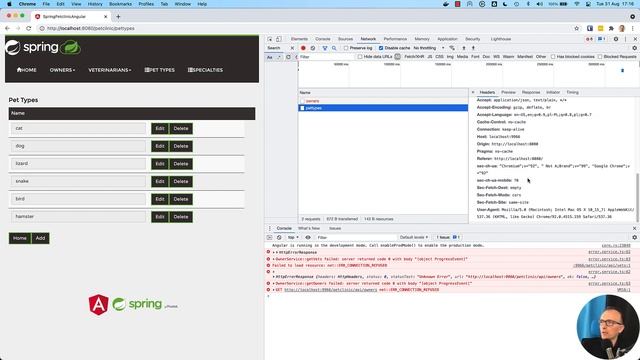The height and width of the screenshot is (360, 640).
Task: Expand the Veterinarians navigation dropdown
Action: pyautogui.click(x=110, y=70)
